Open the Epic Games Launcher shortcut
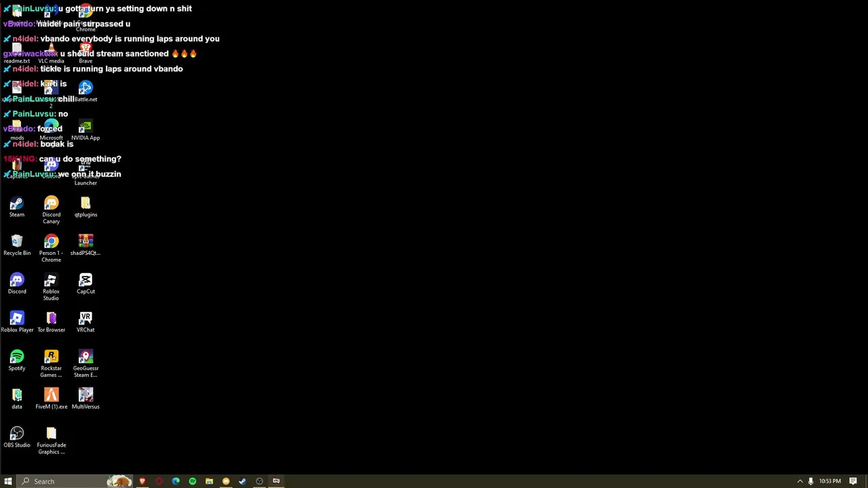868x488 pixels. pyautogui.click(x=85, y=174)
